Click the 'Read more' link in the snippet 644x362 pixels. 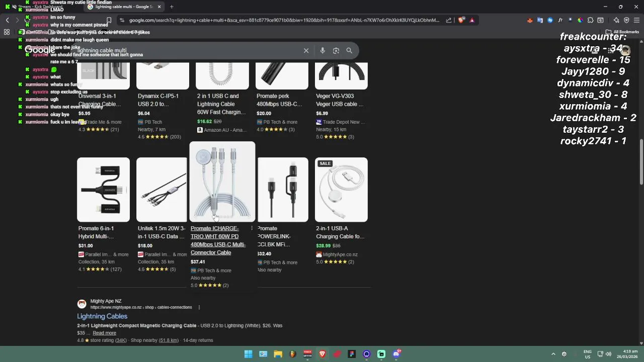point(104,333)
